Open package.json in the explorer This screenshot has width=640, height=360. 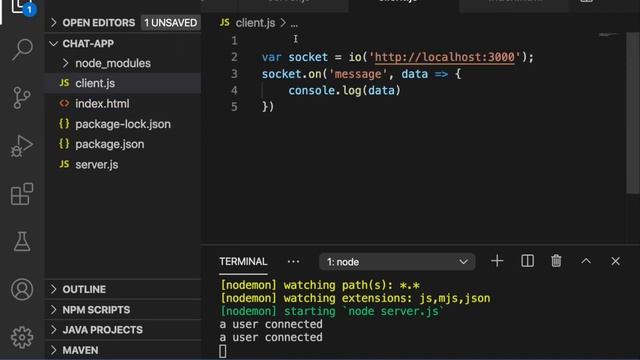[123, 144]
